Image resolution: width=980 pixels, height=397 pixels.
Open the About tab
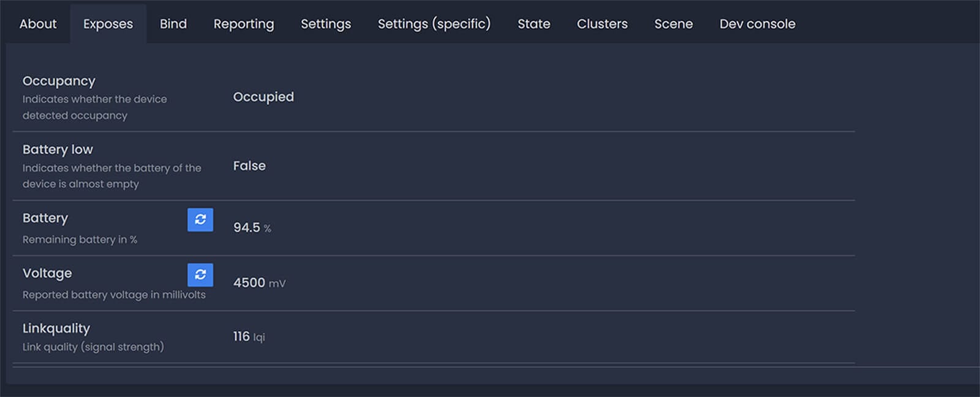pyautogui.click(x=38, y=24)
